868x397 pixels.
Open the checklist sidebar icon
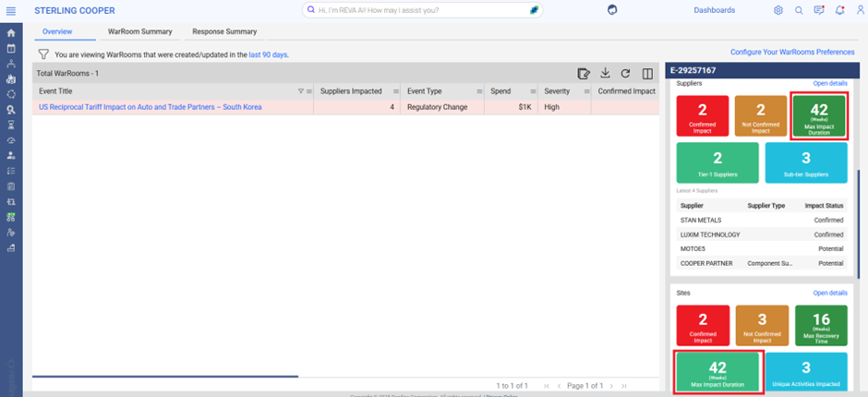(10, 171)
